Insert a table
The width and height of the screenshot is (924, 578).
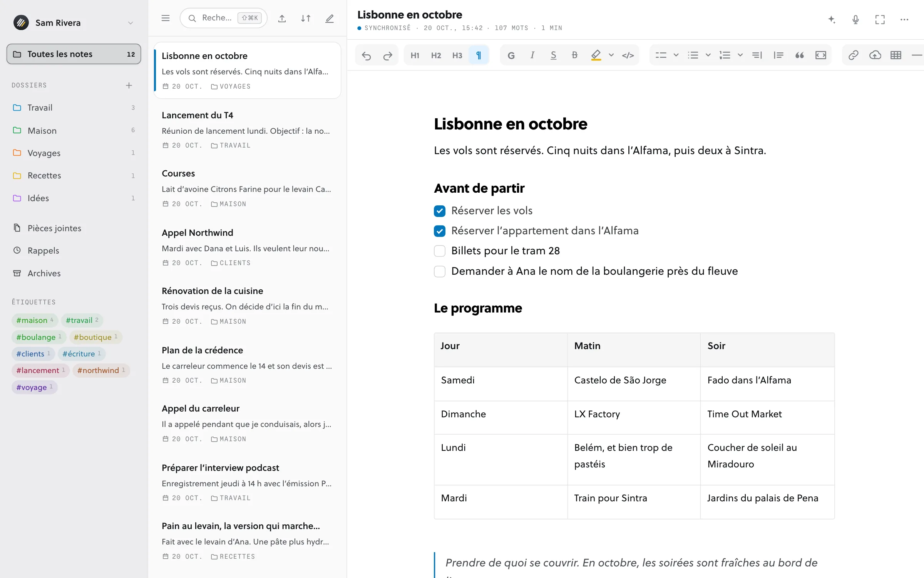click(896, 55)
